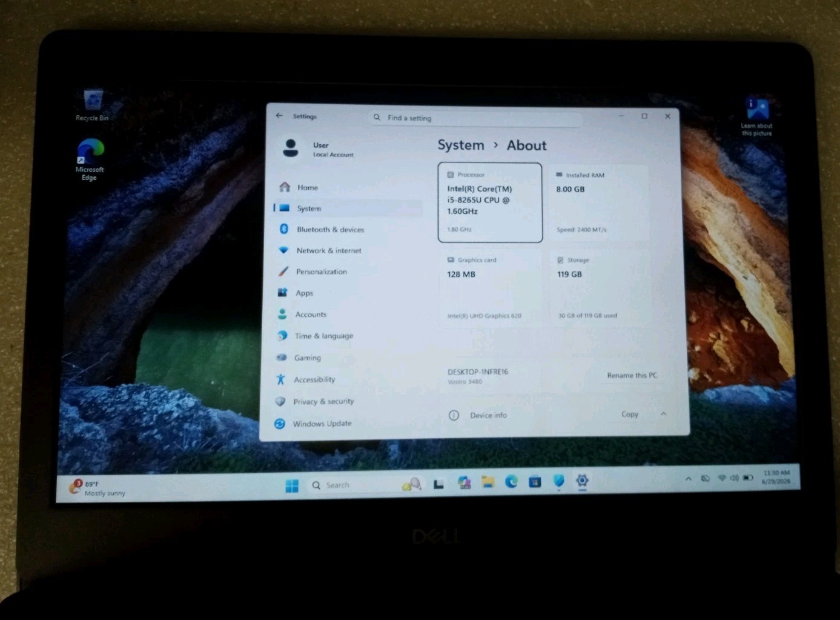Show hidden system tray icons
The height and width of the screenshot is (620, 840).
tap(688, 478)
